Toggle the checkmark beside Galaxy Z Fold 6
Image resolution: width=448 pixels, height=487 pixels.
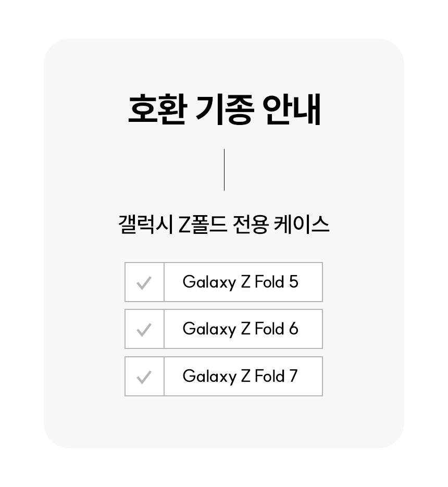click(144, 329)
